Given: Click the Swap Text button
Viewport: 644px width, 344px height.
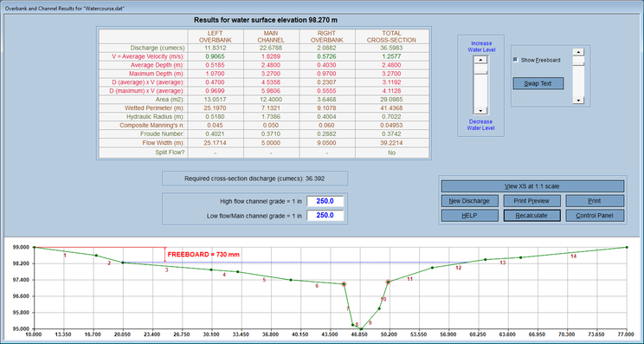Looking at the screenshot, I should point(538,83).
